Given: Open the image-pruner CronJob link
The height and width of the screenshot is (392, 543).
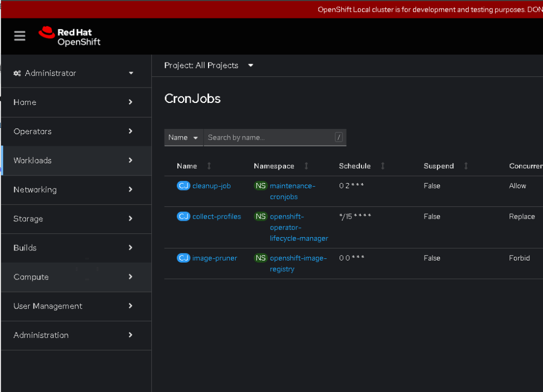Looking at the screenshot, I should coord(215,258).
